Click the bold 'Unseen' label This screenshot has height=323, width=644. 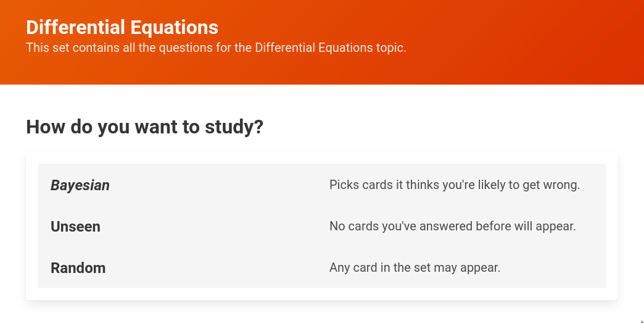point(75,227)
